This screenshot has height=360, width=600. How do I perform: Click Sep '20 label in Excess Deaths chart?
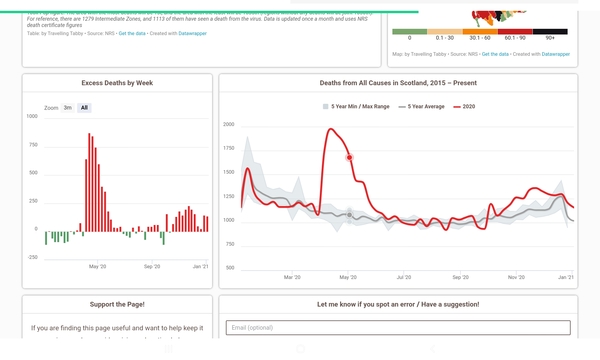click(x=152, y=266)
